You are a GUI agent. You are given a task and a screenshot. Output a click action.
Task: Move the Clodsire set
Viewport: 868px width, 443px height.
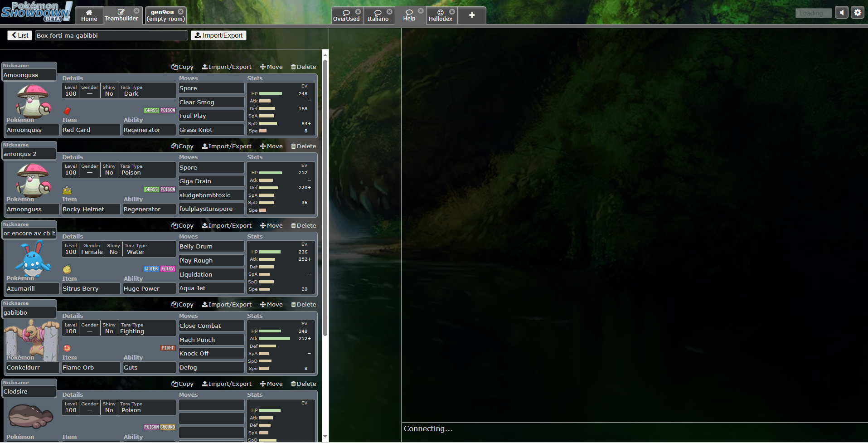[272, 384]
